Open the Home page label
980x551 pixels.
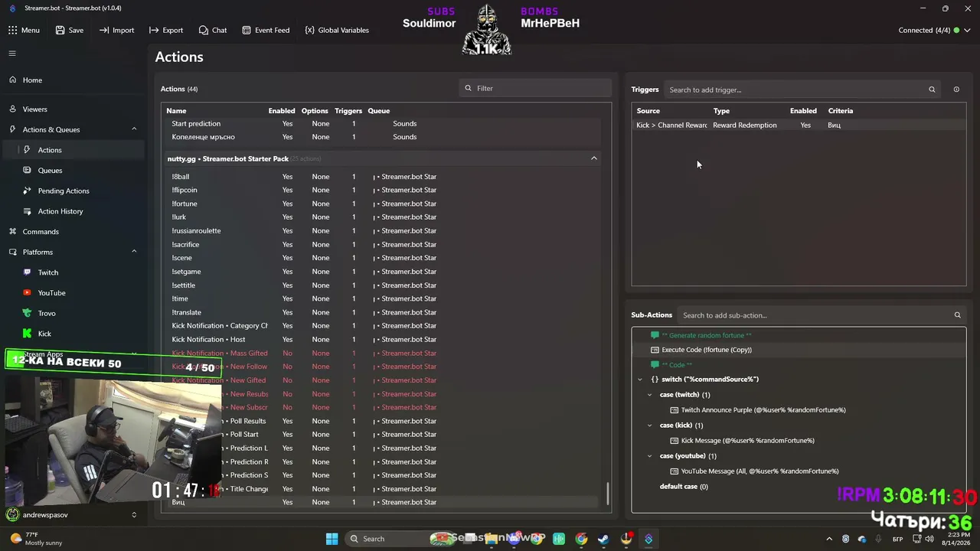(32, 80)
